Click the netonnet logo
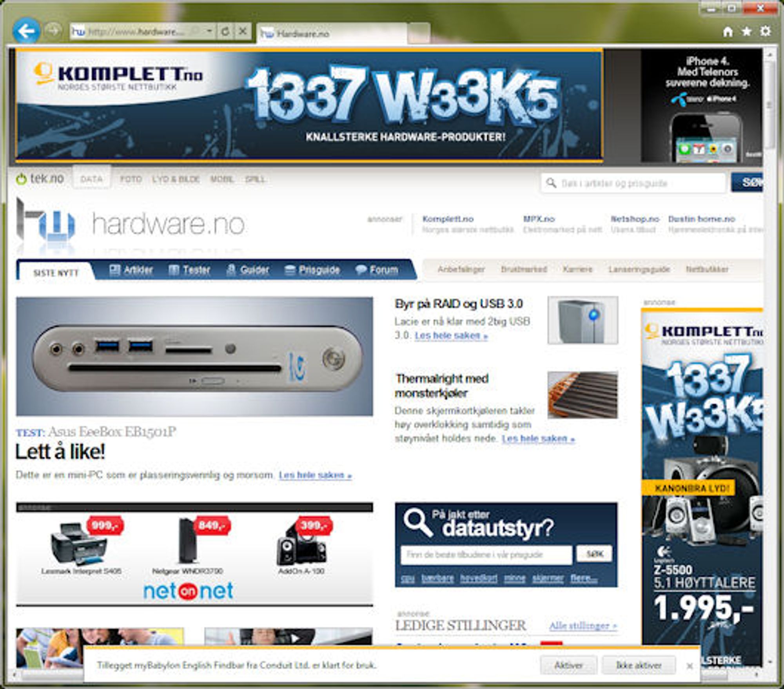 [x=188, y=591]
